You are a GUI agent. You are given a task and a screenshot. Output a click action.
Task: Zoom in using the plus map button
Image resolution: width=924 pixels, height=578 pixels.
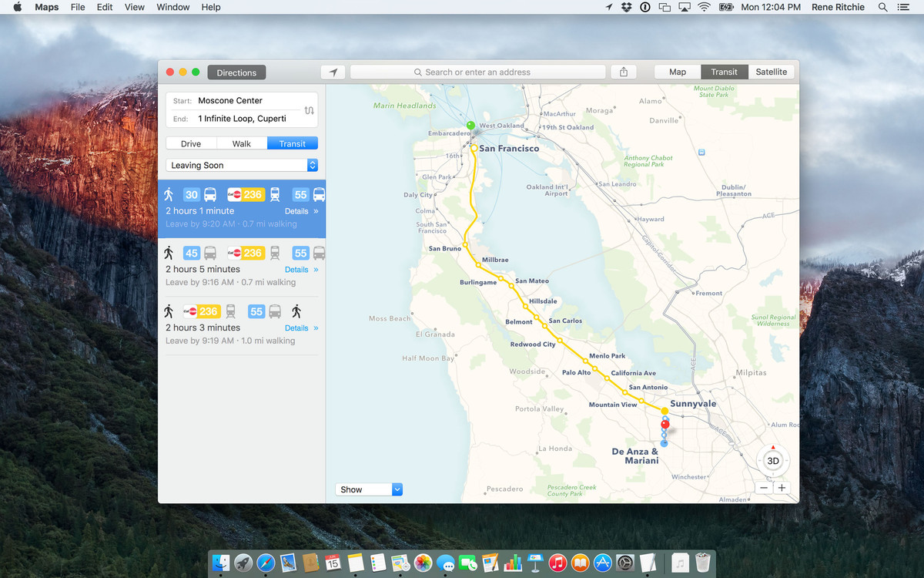tap(782, 488)
